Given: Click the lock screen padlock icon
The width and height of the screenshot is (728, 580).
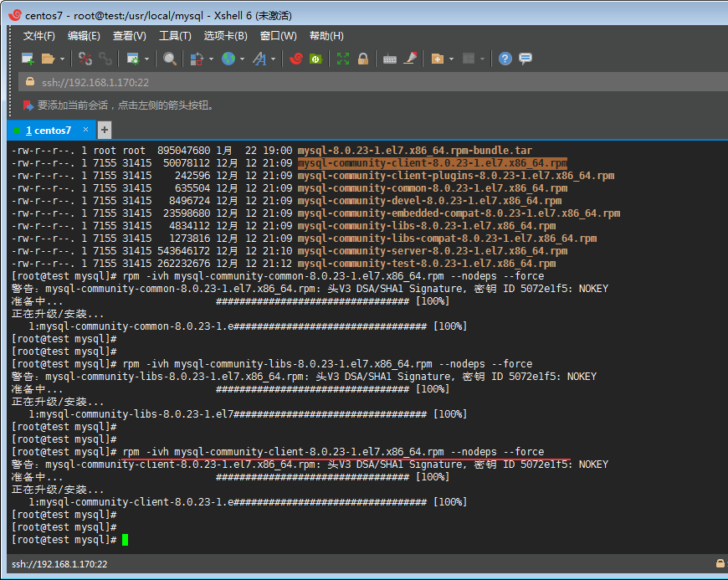Looking at the screenshot, I should [x=363, y=59].
